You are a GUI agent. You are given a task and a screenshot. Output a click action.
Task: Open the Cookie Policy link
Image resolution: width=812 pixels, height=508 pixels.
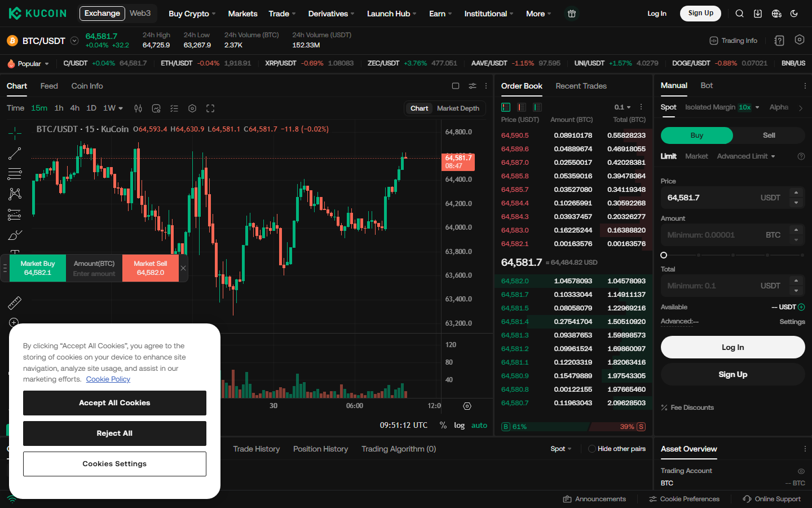pyautogui.click(x=108, y=379)
